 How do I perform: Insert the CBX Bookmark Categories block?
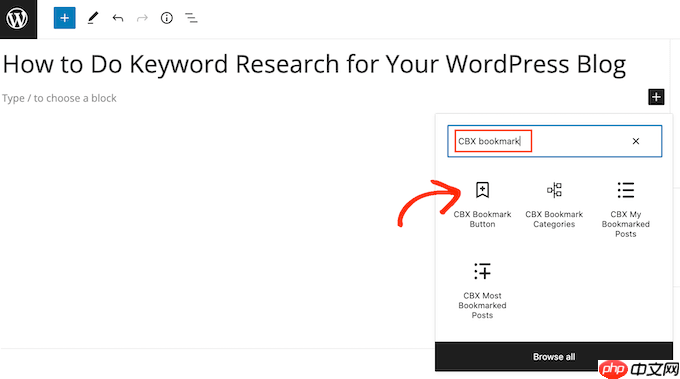[554, 205]
